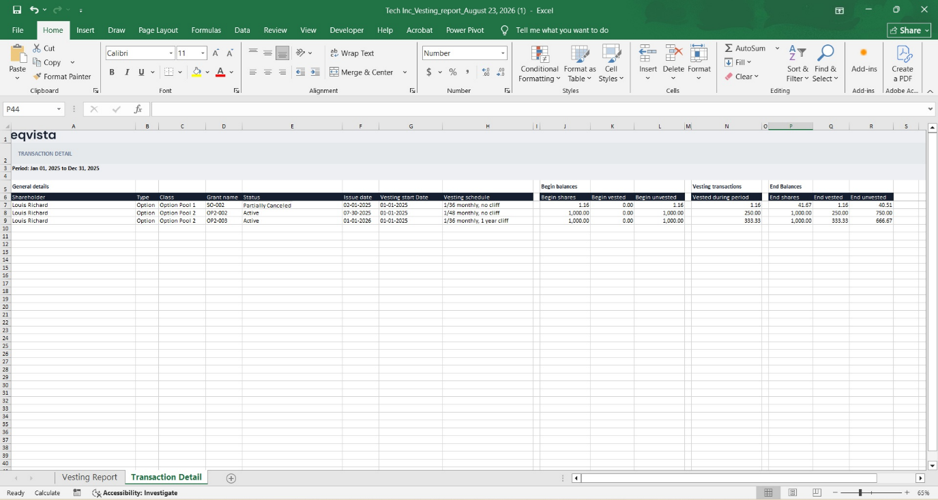Image resolution: width=938 pixels, height=500 pixels.
Task: Click Merge & Center button
Action: [361, 72]
